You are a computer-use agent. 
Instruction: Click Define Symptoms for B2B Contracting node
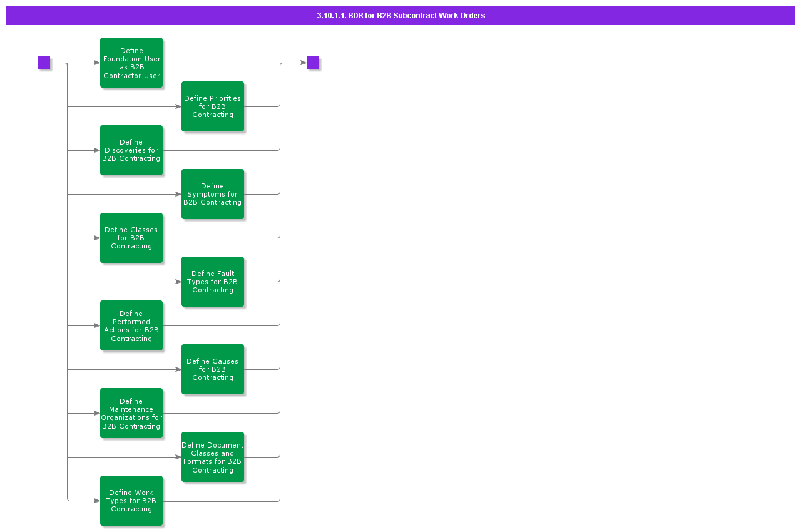(x=213, y=194)
